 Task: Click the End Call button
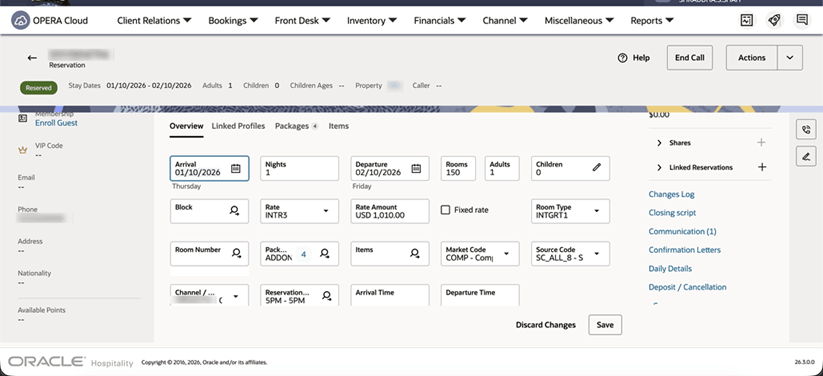(690, 58)
